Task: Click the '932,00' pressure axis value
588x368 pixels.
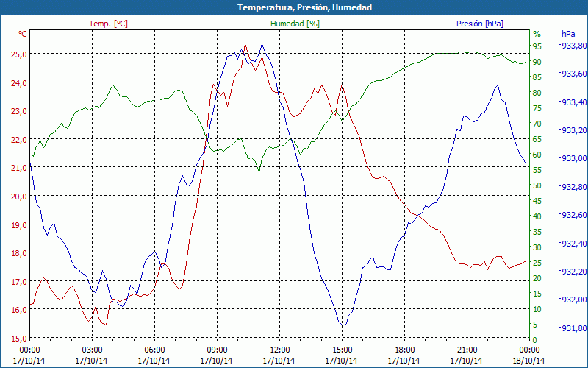Action: point(573,300)
